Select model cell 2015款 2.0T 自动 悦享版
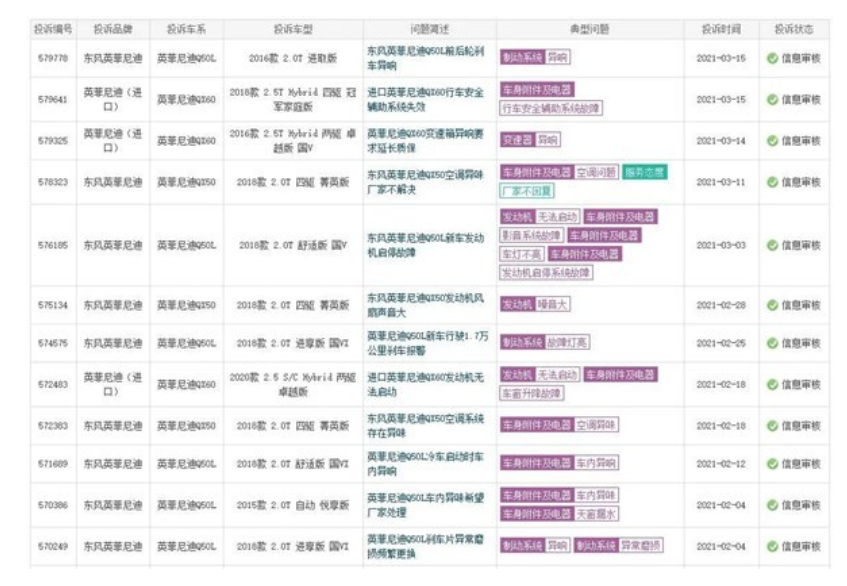 293,505
